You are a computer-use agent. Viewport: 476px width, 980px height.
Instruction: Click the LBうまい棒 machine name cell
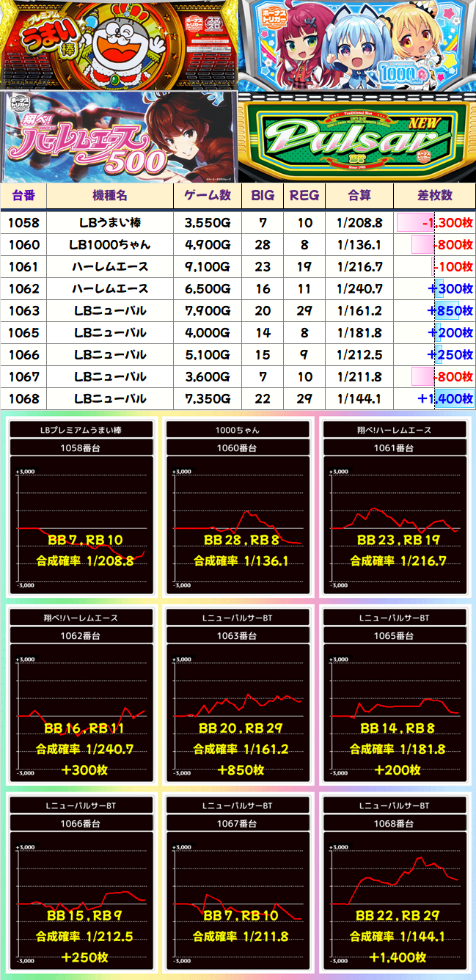(x=110, y=223)
